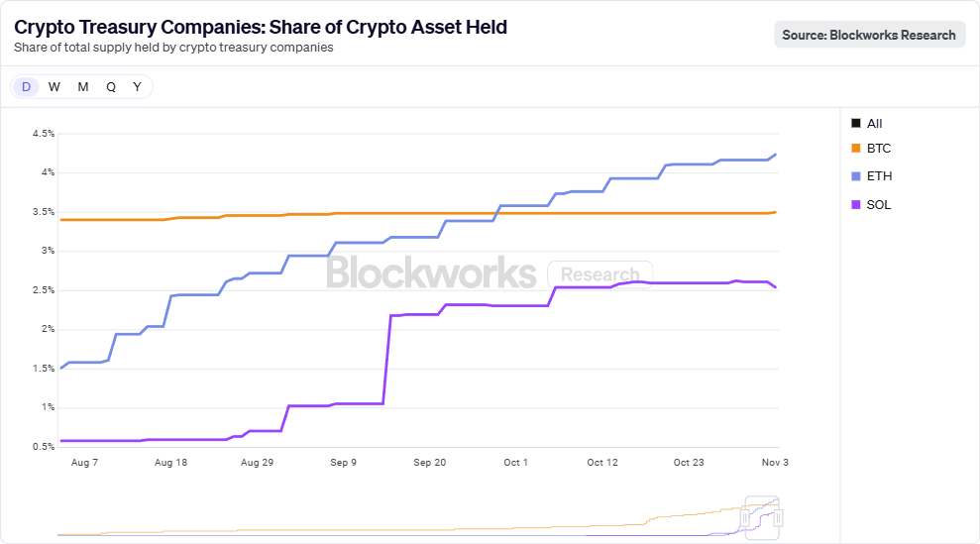
Task: Open the Source: Blockworks Research link
Action: tap(869, 35)
